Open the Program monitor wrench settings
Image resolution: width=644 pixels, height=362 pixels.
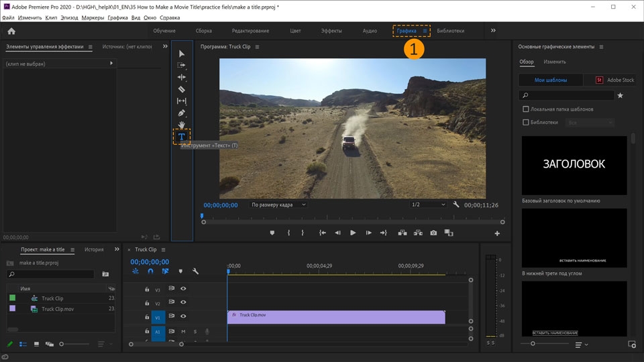(x=456, y=204)
